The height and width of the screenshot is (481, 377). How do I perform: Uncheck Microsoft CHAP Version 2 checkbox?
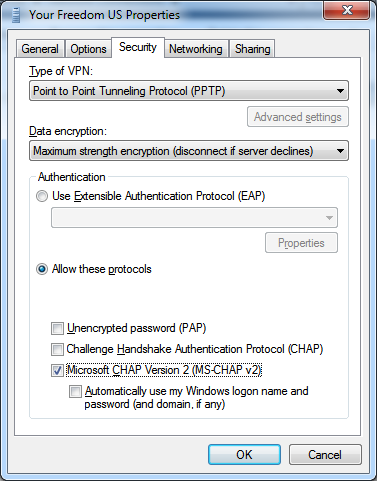pyautogui.click(x=57, y=370)
